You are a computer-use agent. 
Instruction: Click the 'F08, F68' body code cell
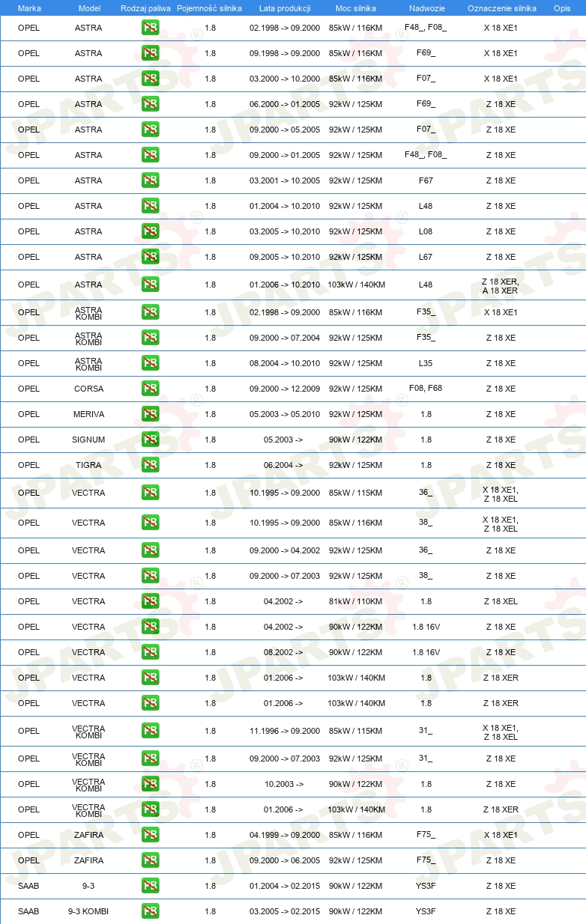(x=426, y=389)
